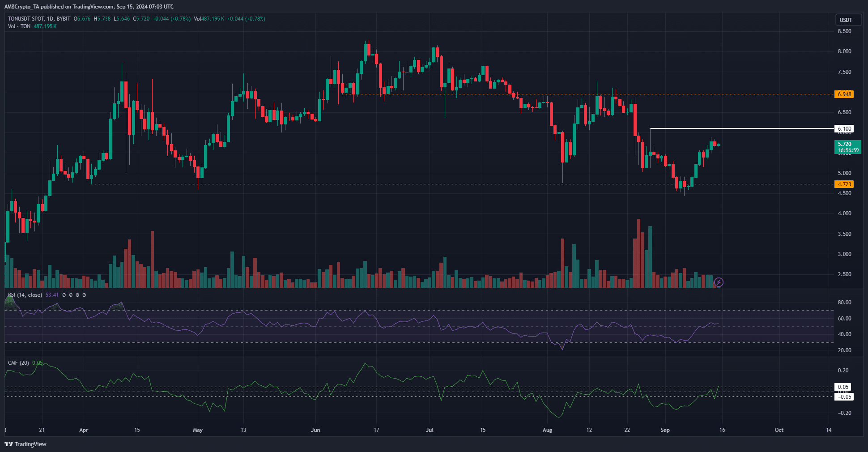Click the orange 4.723 price label
The width and height of the screenshot is (868, 452).
pyautogui.click(x=844, y=184)
